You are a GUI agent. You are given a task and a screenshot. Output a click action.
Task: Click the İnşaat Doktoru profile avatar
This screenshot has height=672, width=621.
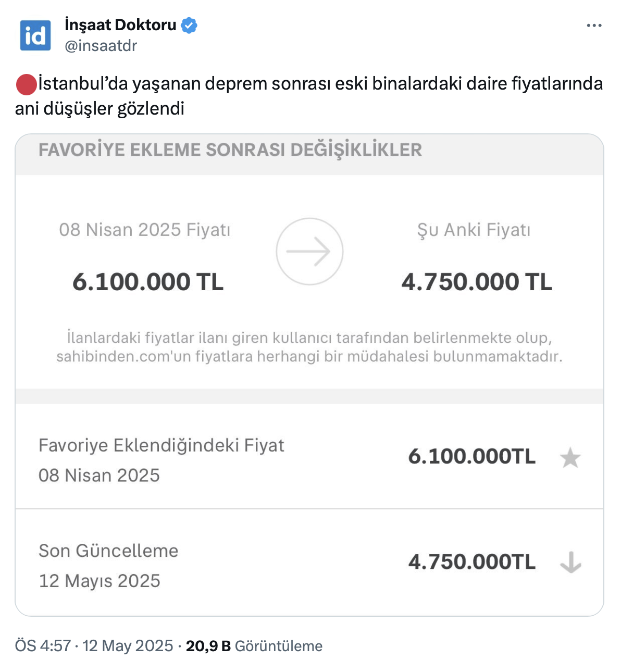[35, 35]
